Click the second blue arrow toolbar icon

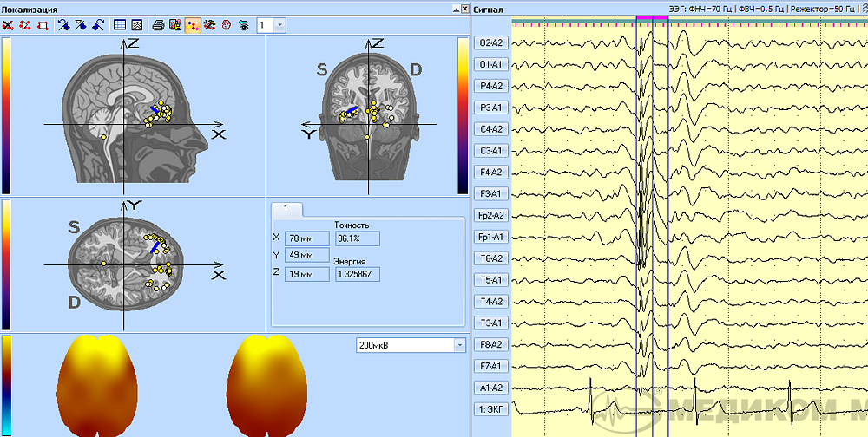[x=80, y=25]
